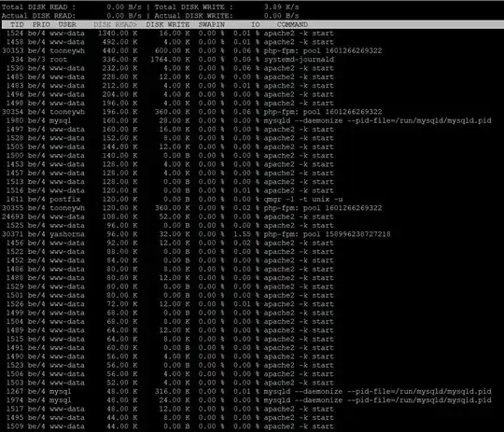The width and height of the screenshot is (504, 432).
Task: Click the mysqld command on TID 1980 row
Action: pos(378,120)
